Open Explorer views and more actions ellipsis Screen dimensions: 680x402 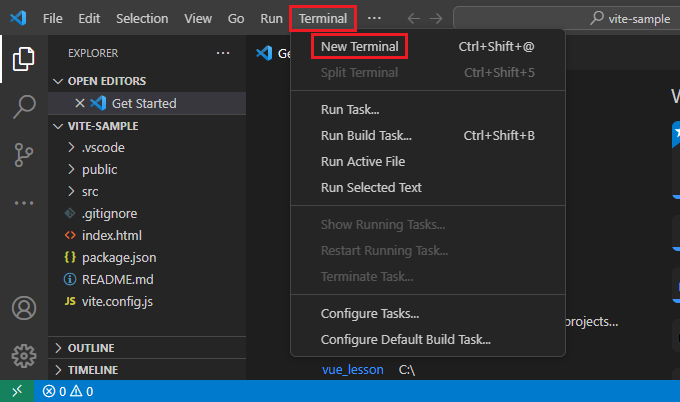(223, 53)
